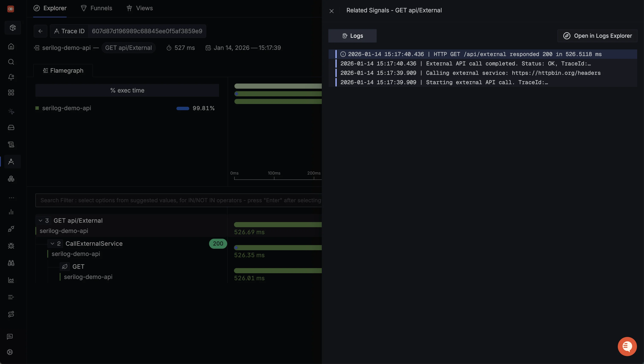Click Open in Logs Explorer button

pyautogui.click(x=597, y=36)
